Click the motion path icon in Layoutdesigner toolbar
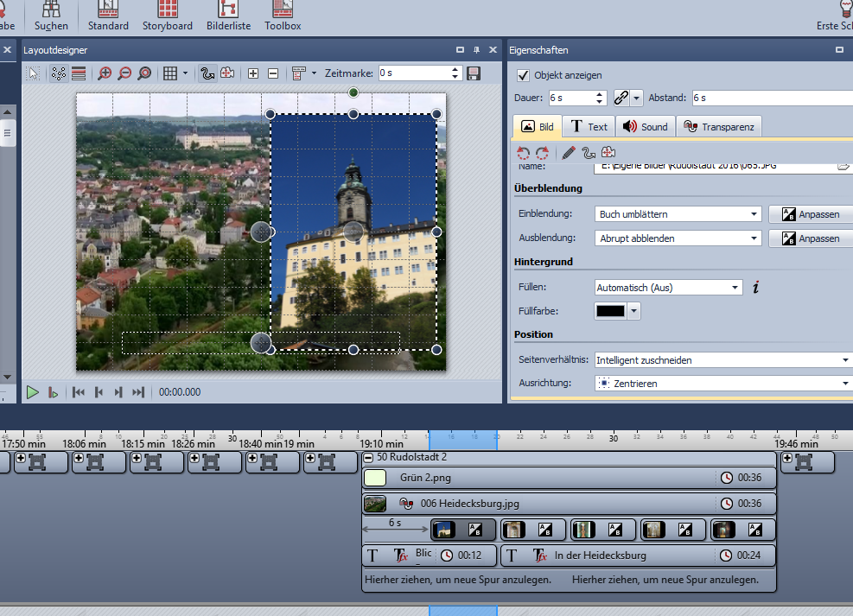The image size is (853, 616). [x=207, y=73]
